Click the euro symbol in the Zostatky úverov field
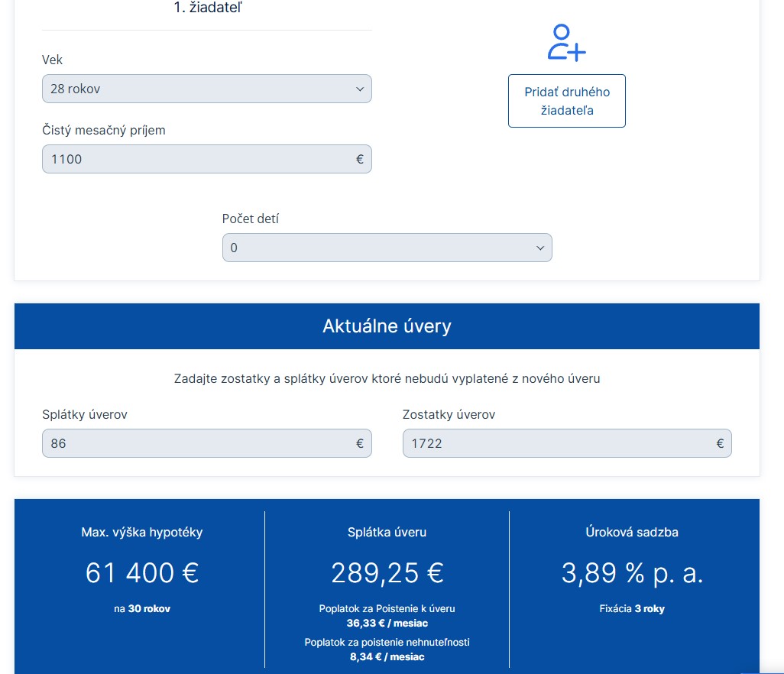Viewport: 784px width, 674px height. 720,443
